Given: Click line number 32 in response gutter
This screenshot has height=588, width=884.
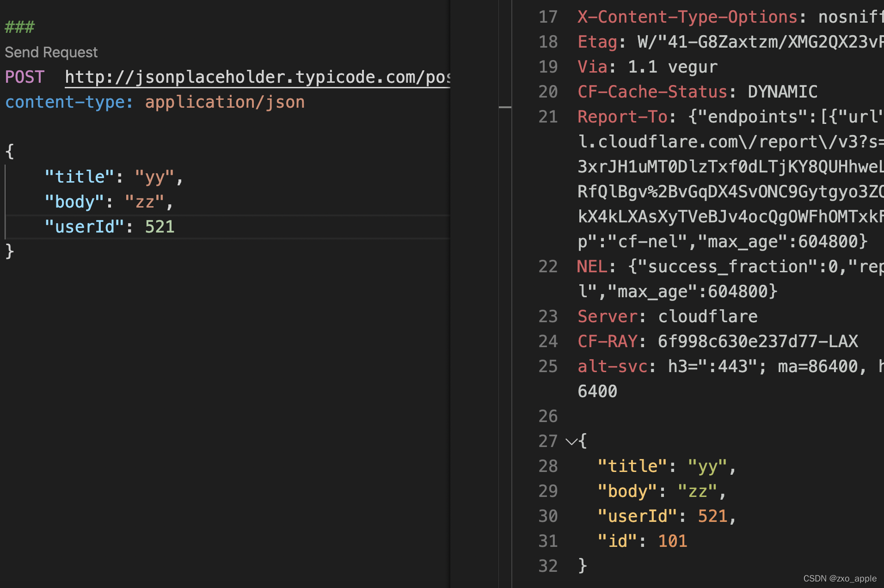Looking at the screenshot, I should (x=548, y=566).
